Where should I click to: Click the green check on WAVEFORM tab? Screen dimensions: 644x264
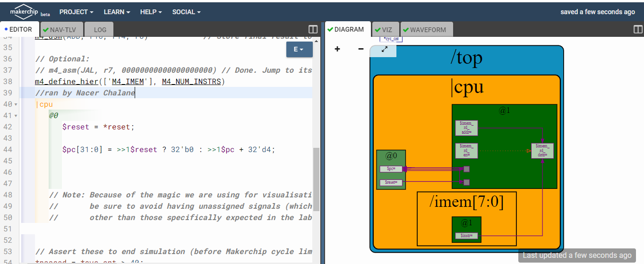406,30
